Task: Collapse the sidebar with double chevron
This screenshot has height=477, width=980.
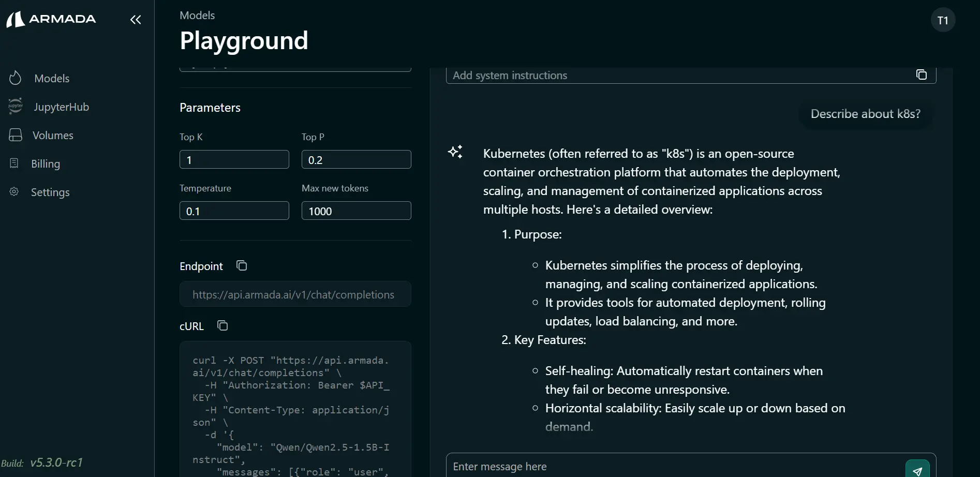Action: pyautogui.click(x=136, y=20)
